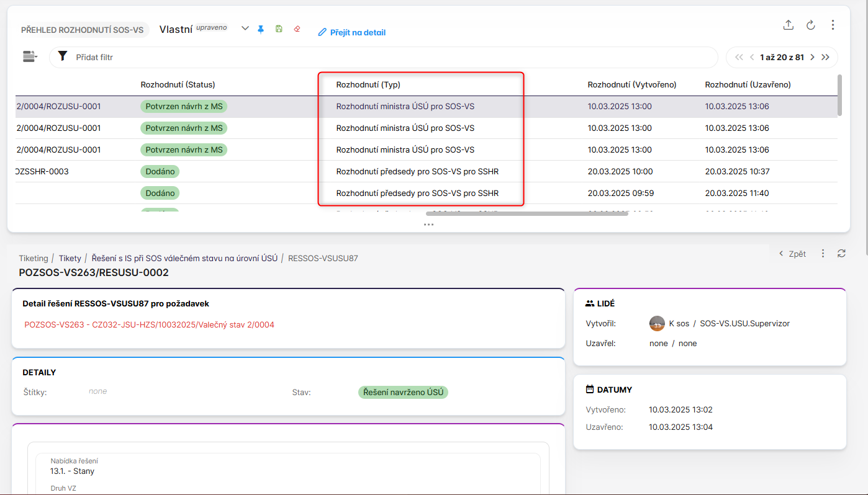868x495 pixels.
Task: Expand the Vlastní view dropdown chevron
Action: pos(245,29)
